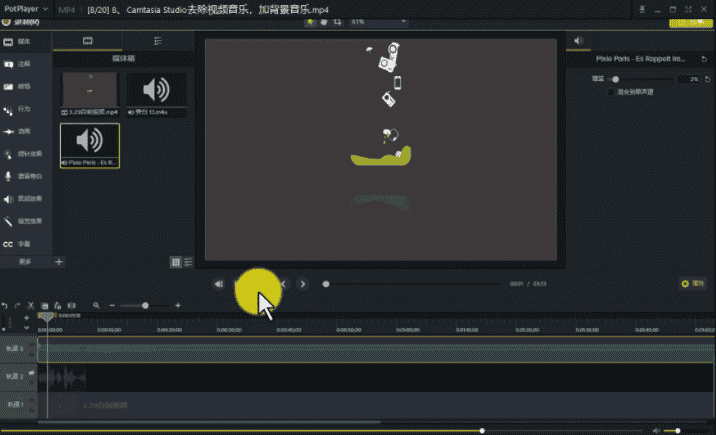716x435 pixels.
Task: Pin the PotPlayer window on top
Action: (x=642, y=9)
